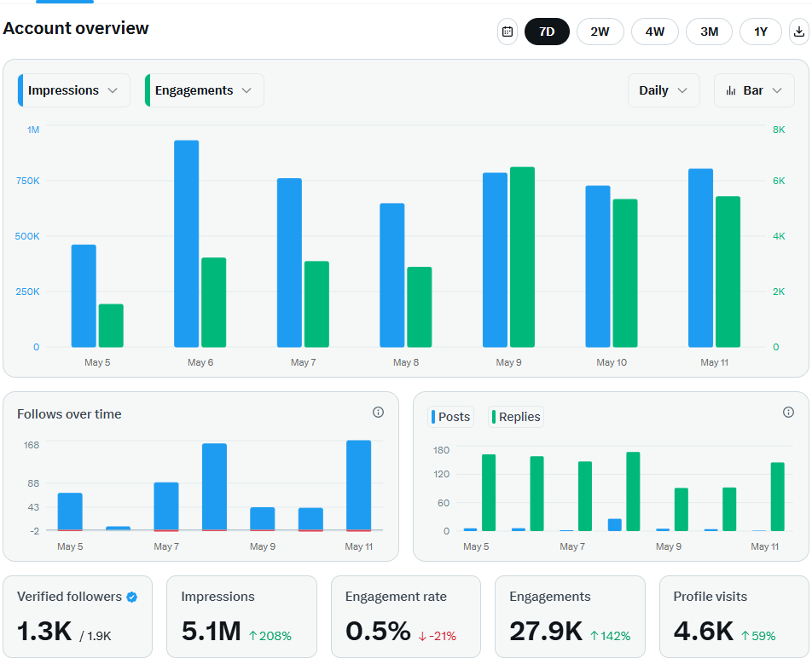Image resolution: width=812 pixels, height=670 pixels.
Task: Click the Account overview heading
Action: (x=76, y=28)
